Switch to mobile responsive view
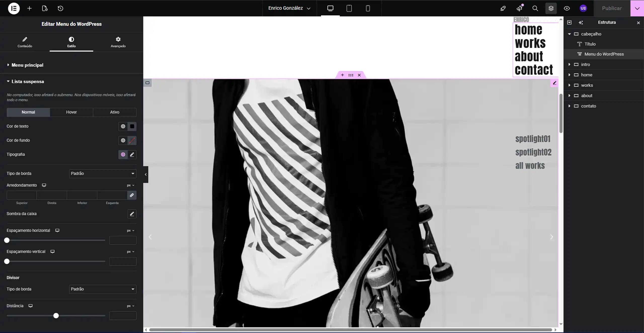Image resolution: width=644 pixels, height=333 pixels. click(368, 8)
